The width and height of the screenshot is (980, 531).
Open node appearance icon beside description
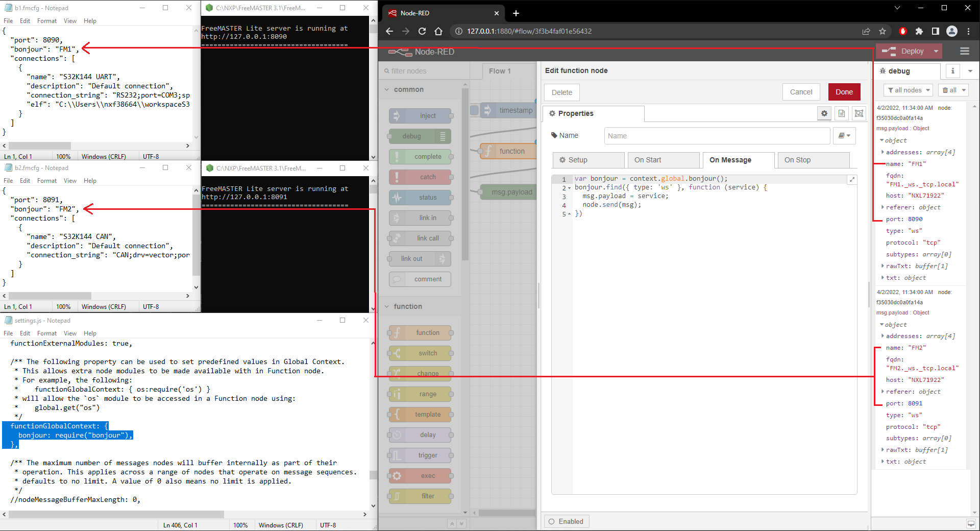click(x=859, y=113)
